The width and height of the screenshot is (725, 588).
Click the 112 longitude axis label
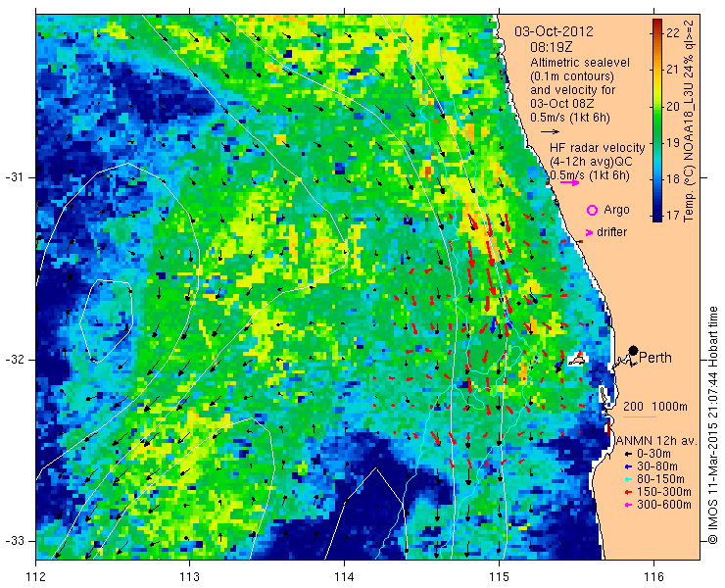pos(36,577)
